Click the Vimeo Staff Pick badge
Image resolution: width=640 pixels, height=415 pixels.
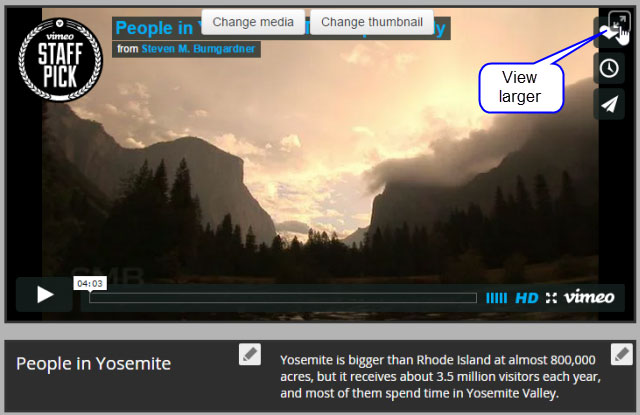pyautogui.click(x=60, y=60)
